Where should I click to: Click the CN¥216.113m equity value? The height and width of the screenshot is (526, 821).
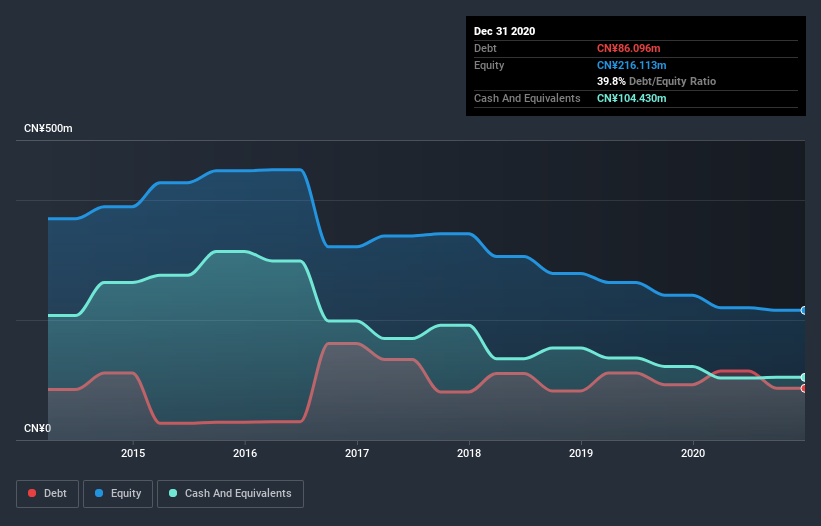tap(631, 65)
